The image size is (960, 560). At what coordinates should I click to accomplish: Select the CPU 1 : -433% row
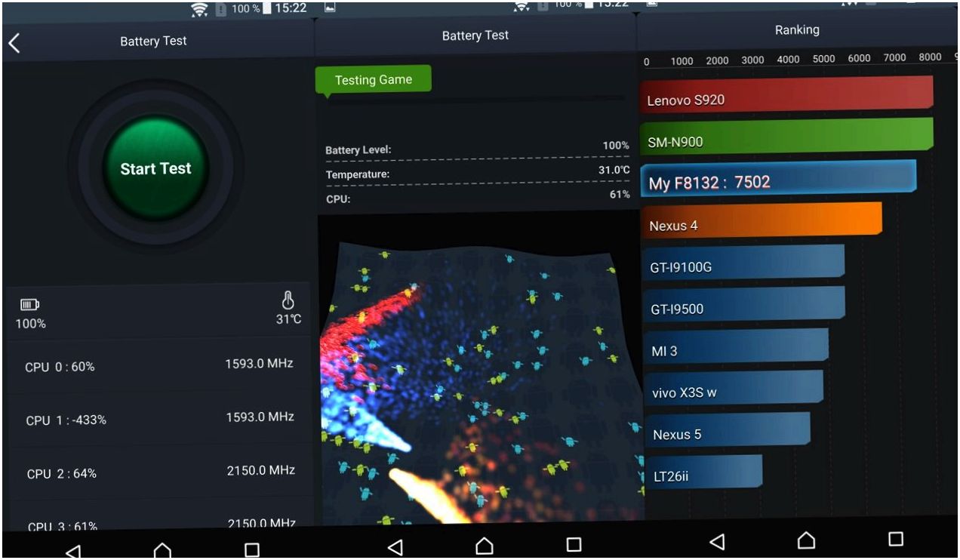pos(159,419)
